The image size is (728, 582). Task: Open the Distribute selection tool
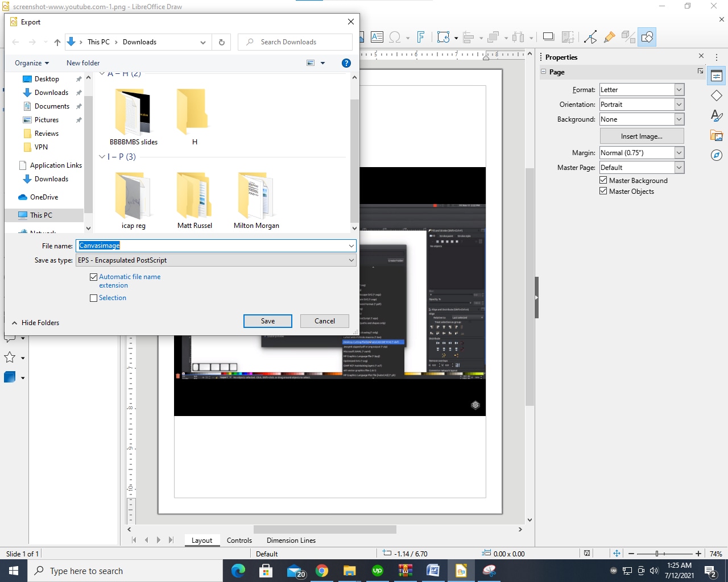click(x=518, y=38)
